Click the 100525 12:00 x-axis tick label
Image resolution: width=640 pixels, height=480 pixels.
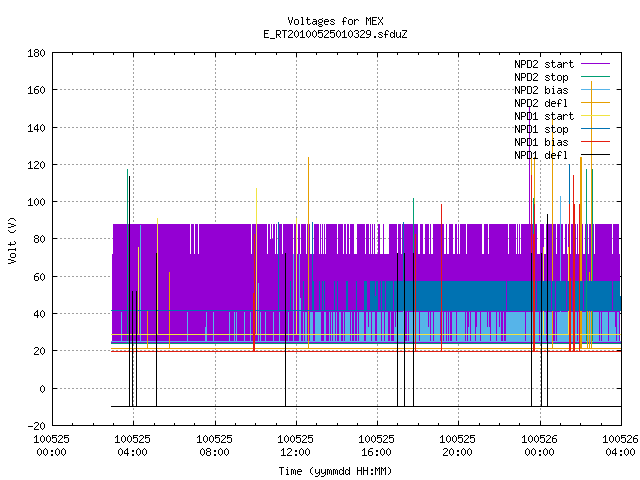(x=295, y=445)
